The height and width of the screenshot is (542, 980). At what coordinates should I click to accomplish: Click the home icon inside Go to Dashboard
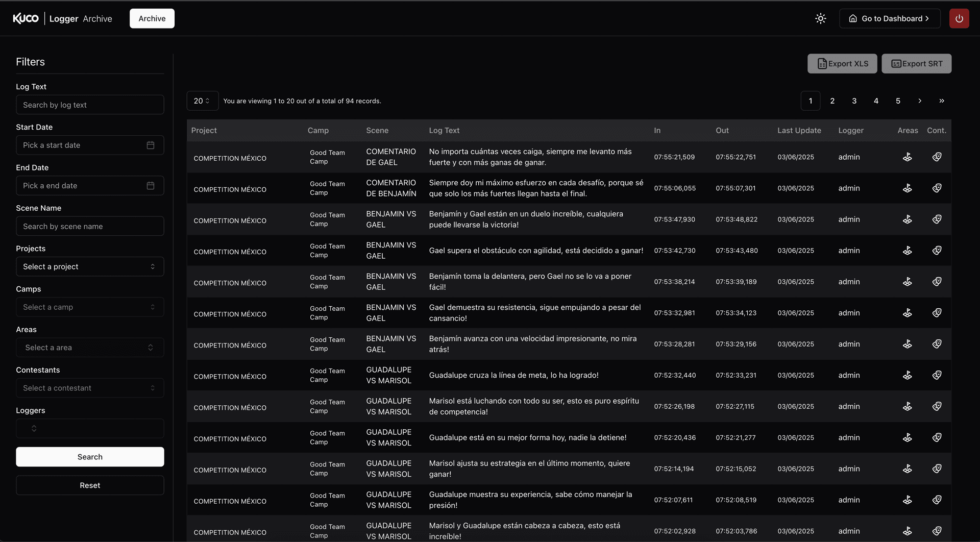pos(852,18)
